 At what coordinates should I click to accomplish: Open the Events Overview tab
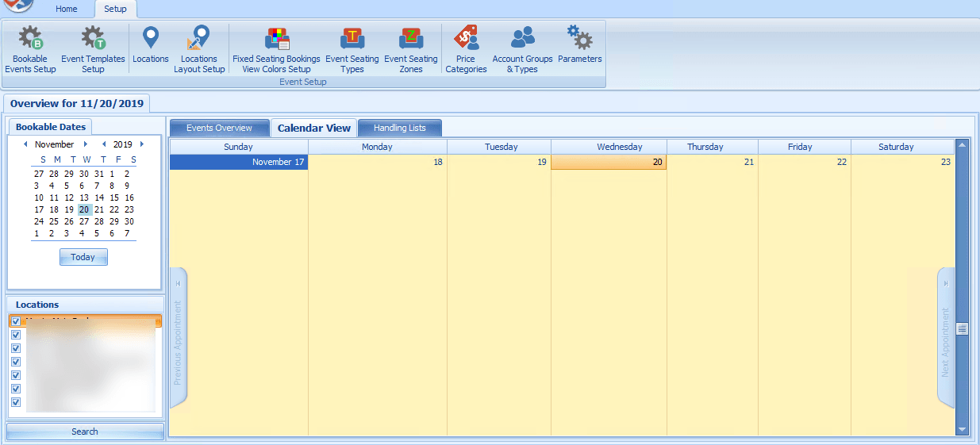(x=219, y=128)
